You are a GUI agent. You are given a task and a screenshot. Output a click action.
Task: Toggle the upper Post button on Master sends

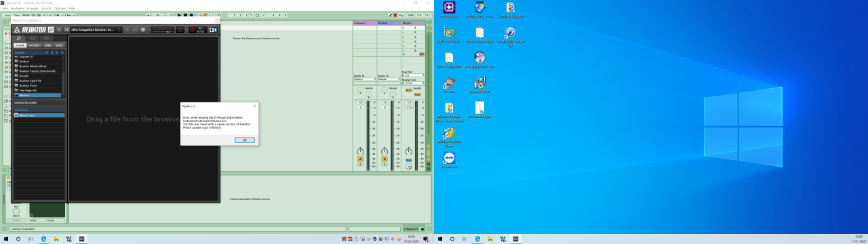(409, 90)
